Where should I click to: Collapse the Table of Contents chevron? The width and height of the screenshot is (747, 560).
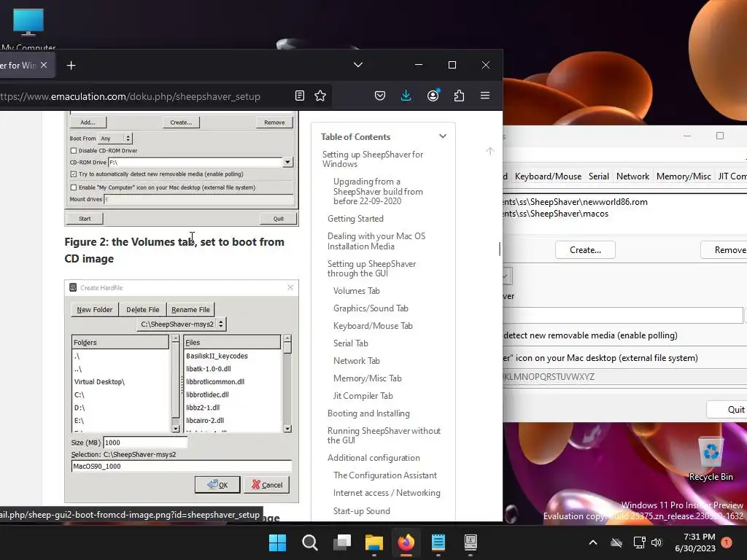[x=443, y=136]
